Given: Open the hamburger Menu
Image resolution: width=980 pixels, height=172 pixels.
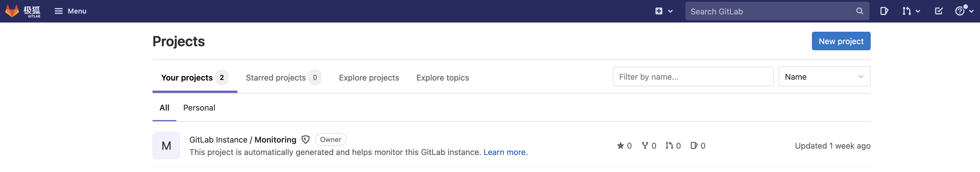Looking at the screenshot, I should [70, 11].
